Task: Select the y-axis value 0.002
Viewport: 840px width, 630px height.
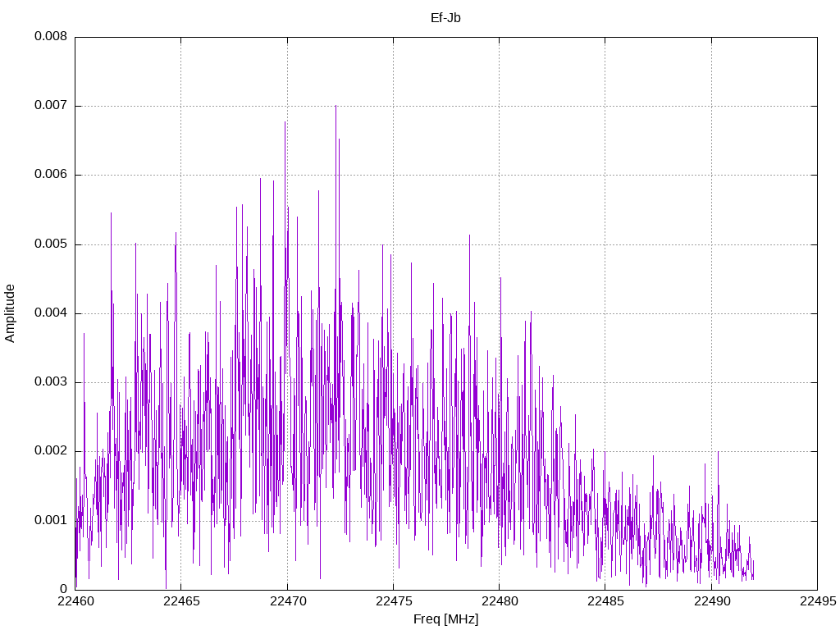Action: tap(51, 451)
